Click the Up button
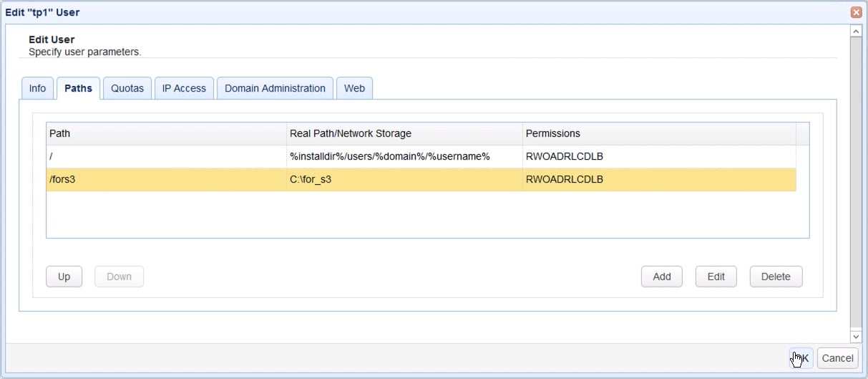The height and width of the screenshot is (379, 868). [64, 277]
